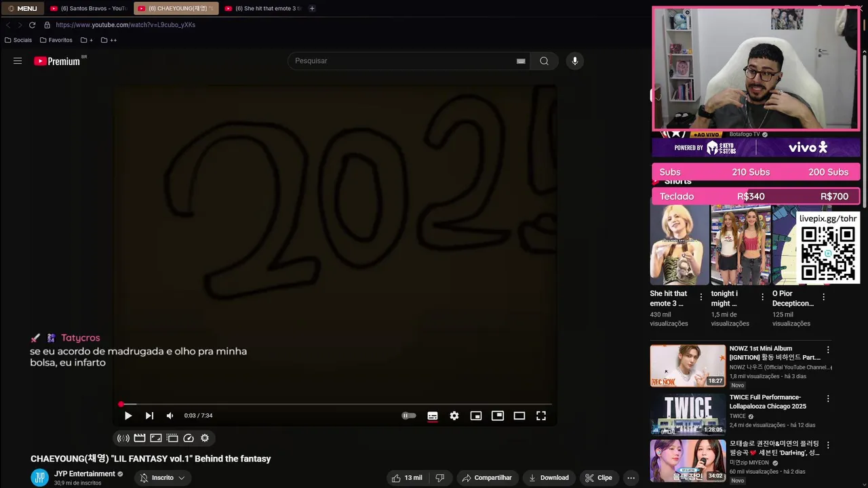Open the JYP Entertainment channel name link
This screenshot has width=868, height=488.
85,474
